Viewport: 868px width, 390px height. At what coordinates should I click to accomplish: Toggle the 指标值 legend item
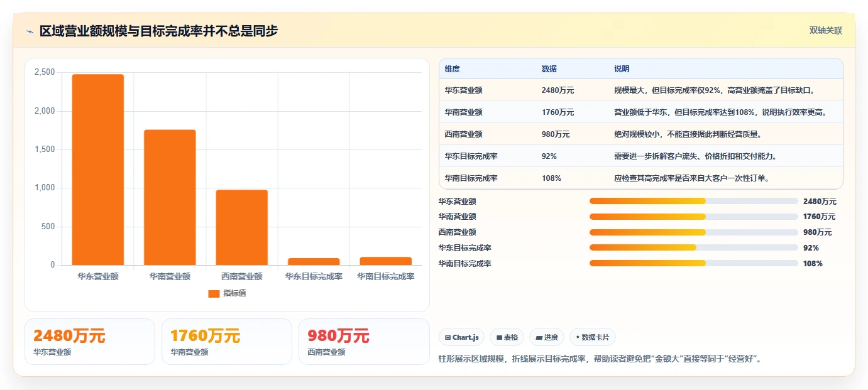[x=227, y=293]
